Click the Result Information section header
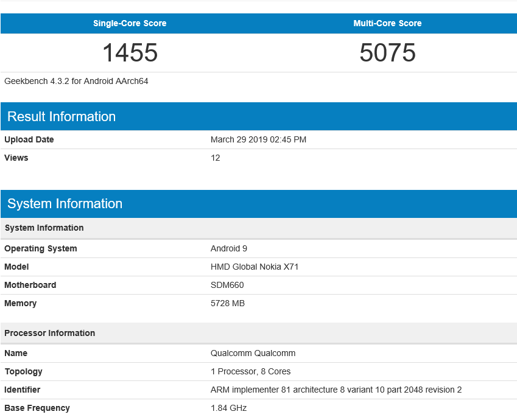 click(259, 116)
